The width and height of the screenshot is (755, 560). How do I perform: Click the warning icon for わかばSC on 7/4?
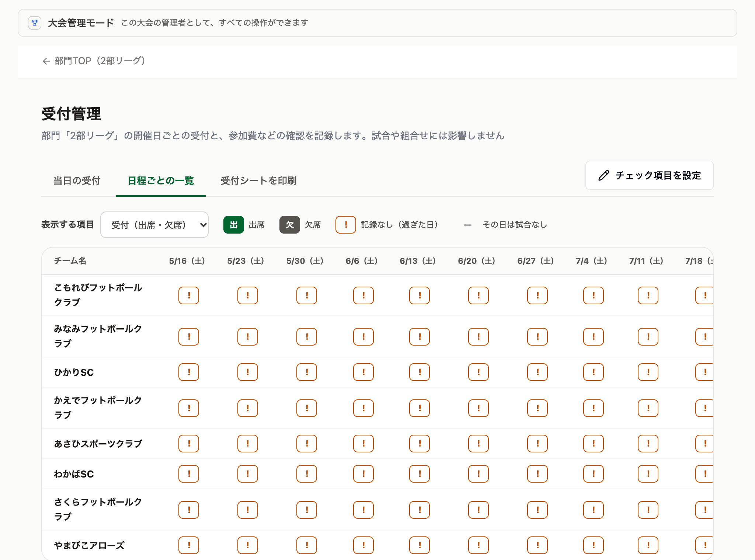[594, 474]
